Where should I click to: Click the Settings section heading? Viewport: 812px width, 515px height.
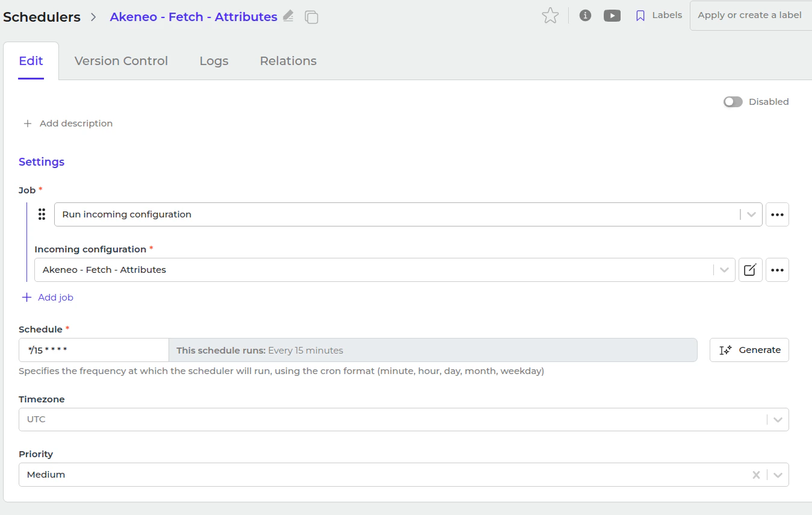coord(42,161)
